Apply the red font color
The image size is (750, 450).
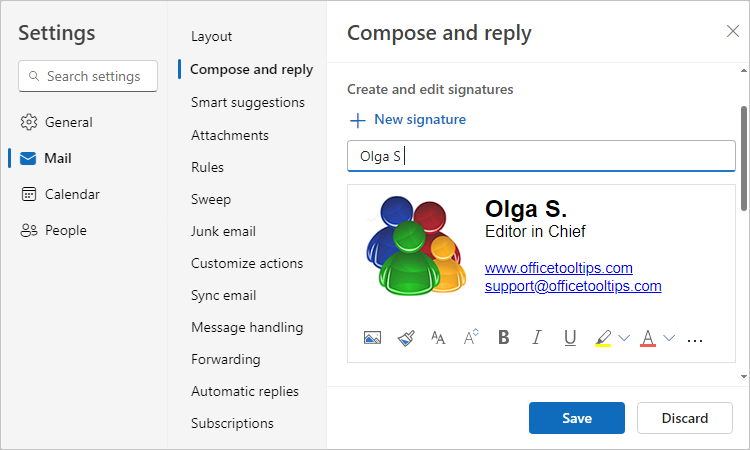[x=647, y=338]
